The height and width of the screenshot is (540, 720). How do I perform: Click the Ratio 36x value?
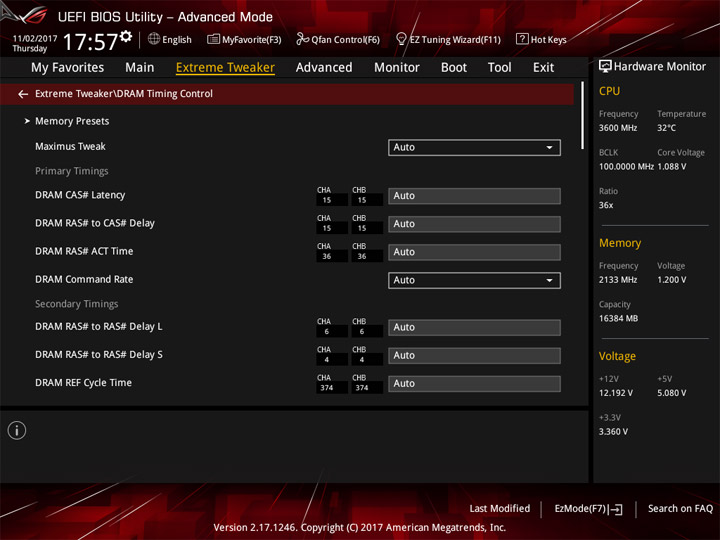pos(606,205)
